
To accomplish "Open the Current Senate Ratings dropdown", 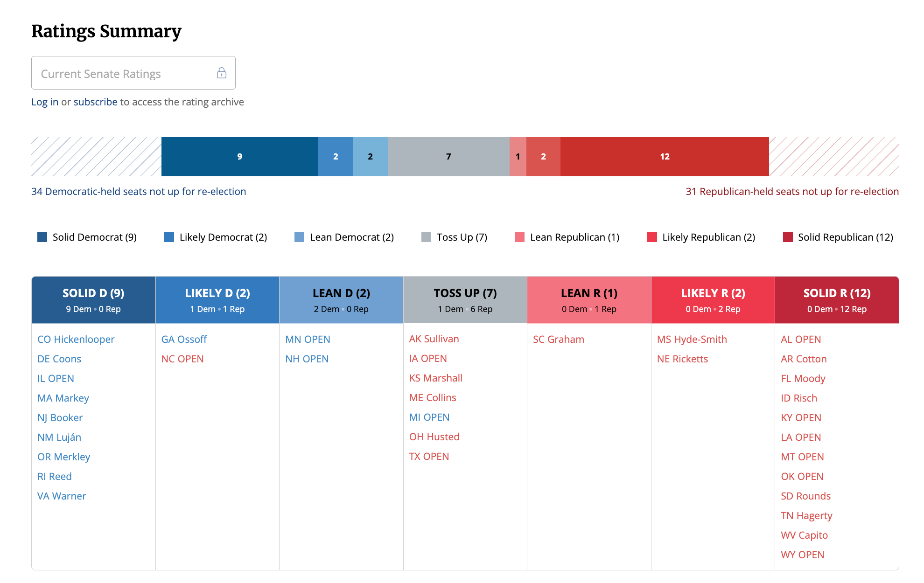I will (x=133, y=73).
